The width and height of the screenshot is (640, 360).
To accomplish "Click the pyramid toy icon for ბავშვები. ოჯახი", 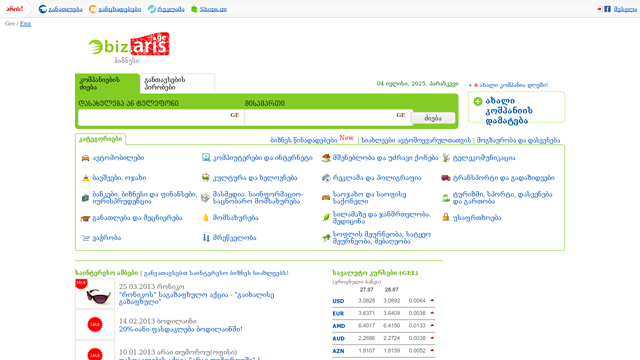I will pos(85,178).
